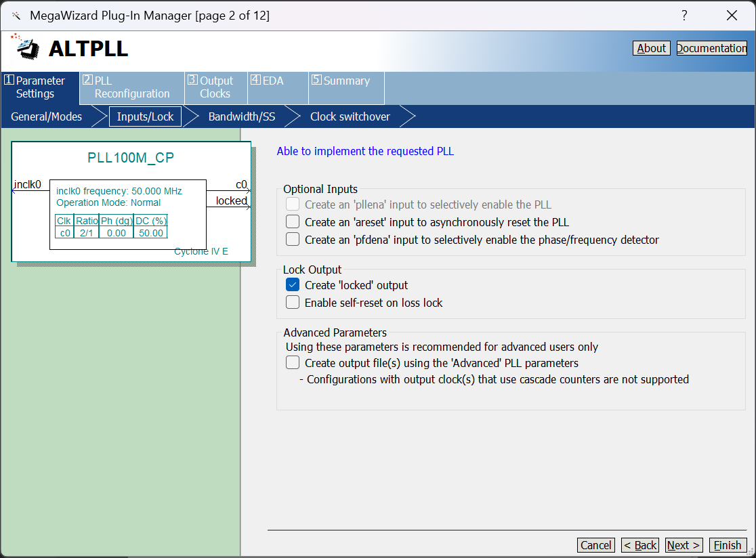
Task: Click the disabled 'pllena' input checkbox
Action: (x=293, y=204)
